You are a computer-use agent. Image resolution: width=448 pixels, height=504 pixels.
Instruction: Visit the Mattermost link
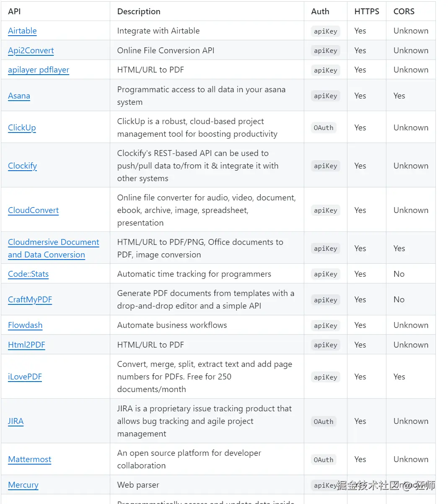pyautogui.click(x=29, y=459)
